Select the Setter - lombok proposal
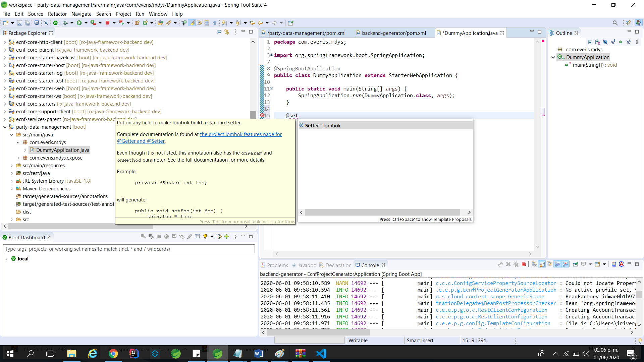 click(x=385, y=126)
